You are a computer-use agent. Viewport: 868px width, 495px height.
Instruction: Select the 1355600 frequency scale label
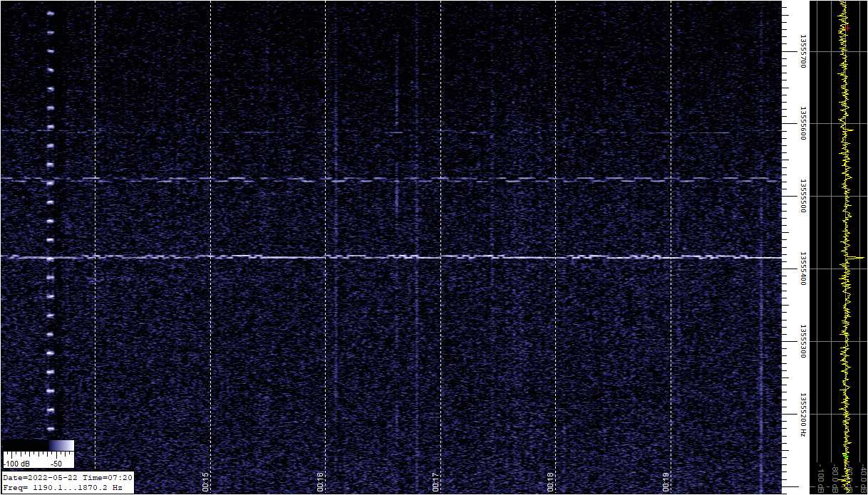[x=803, y=124]
